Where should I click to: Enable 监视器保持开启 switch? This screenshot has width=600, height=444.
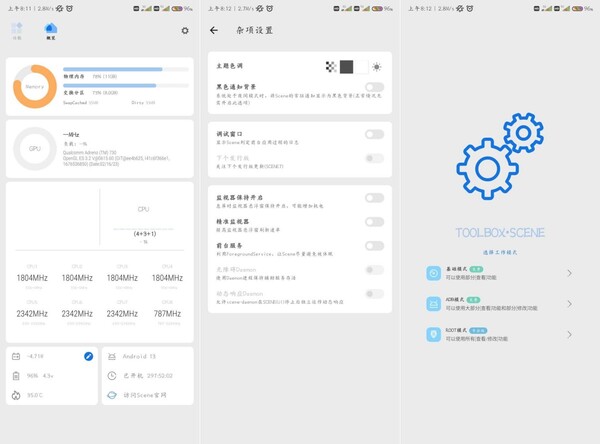point(374,198)
